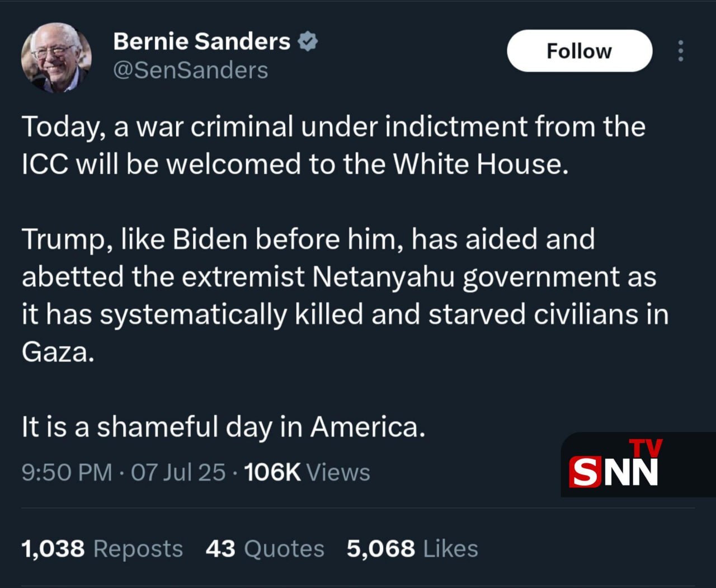View the 106K Views count

307,472
